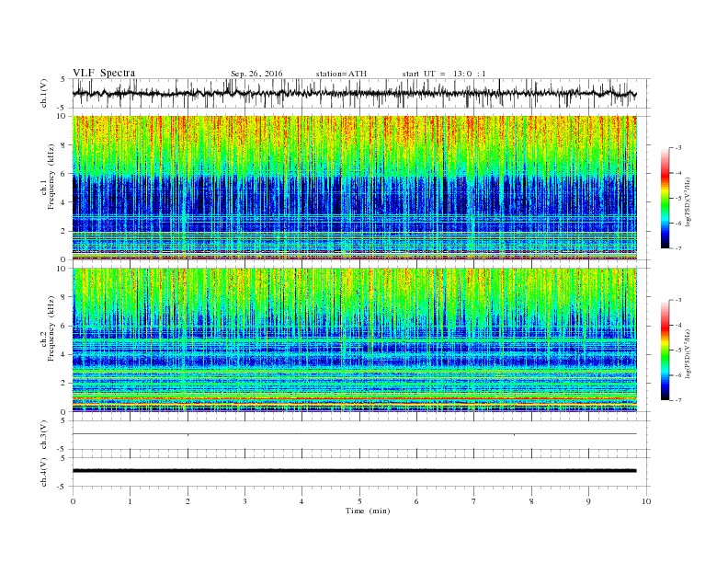Viewport: 728px width, 563px height.
Task: Click the flat ch.3 voltage trace line
Action: point(355,434)
